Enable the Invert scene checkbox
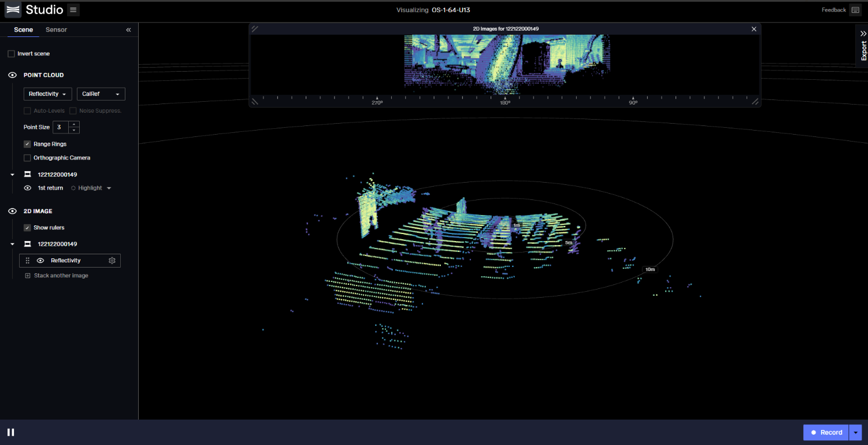 tap(12, 54)
